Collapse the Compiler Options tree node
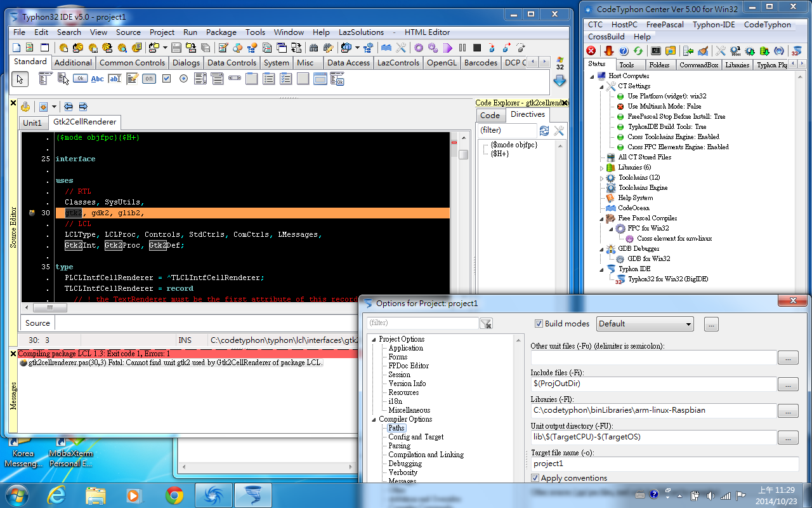Viewport: 812px width, 508px height. 374,419
